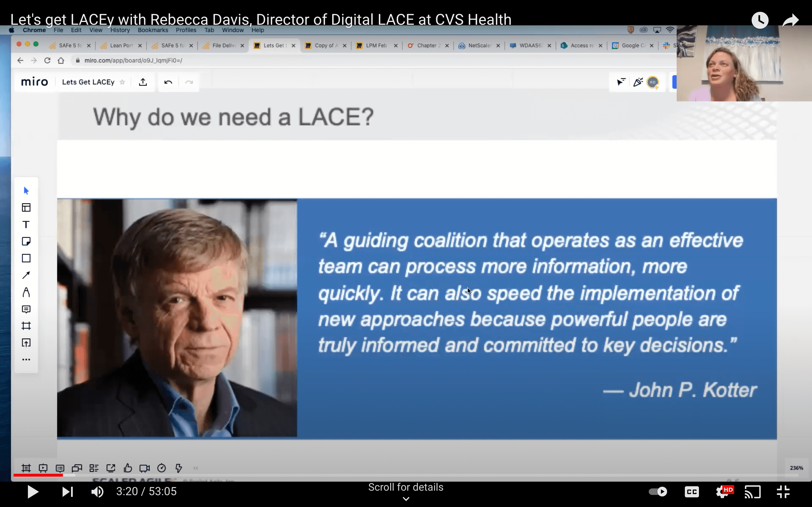Click the Miro export board icon
This screenshot has width=812, height=507.
tap(143, 82)
